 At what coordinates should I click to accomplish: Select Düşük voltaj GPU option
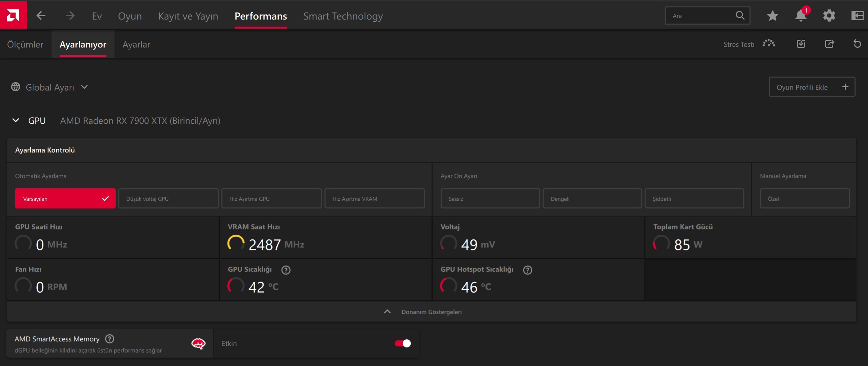coord(168,199)
